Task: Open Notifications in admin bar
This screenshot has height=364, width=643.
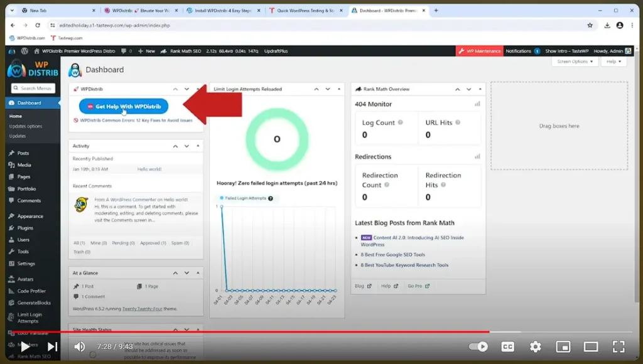Action: coord(522,51)
